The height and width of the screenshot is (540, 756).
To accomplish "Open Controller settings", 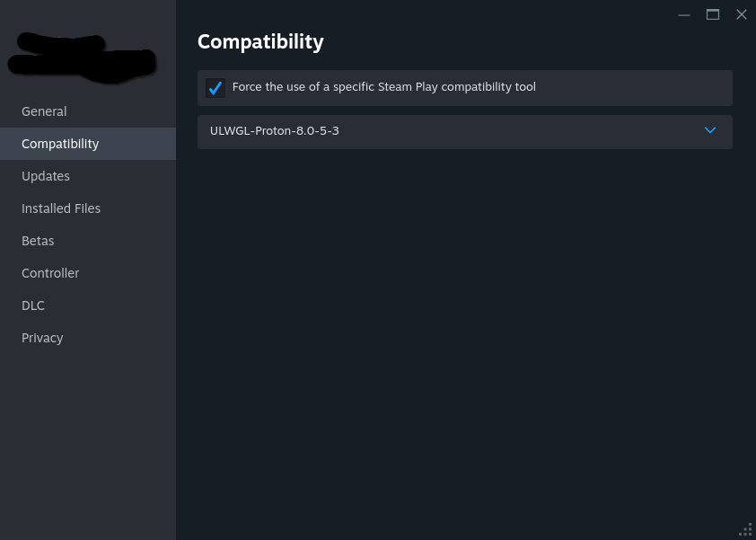I will pos(50,273).
